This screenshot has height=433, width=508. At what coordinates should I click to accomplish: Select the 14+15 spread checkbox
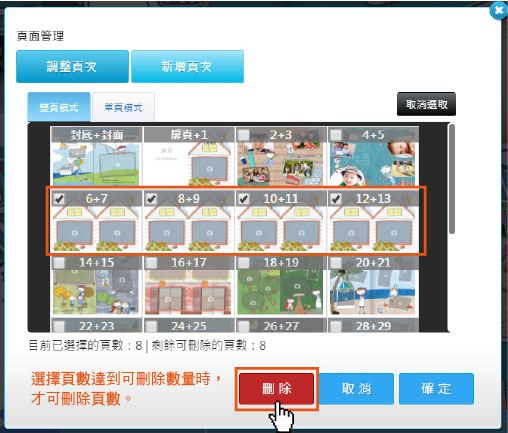click(x=59, y=263)
